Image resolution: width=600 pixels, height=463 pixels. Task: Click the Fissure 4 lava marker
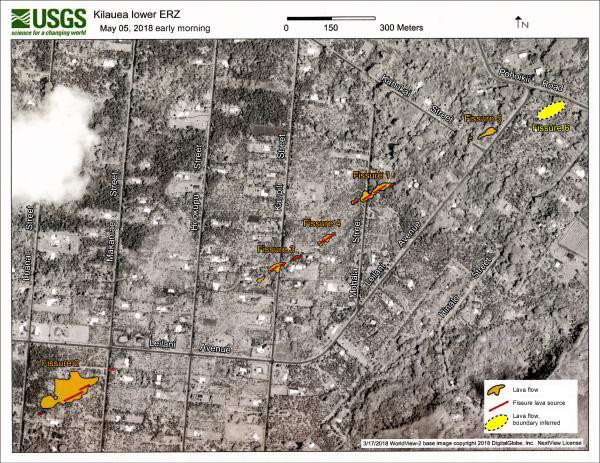point(325,237)
